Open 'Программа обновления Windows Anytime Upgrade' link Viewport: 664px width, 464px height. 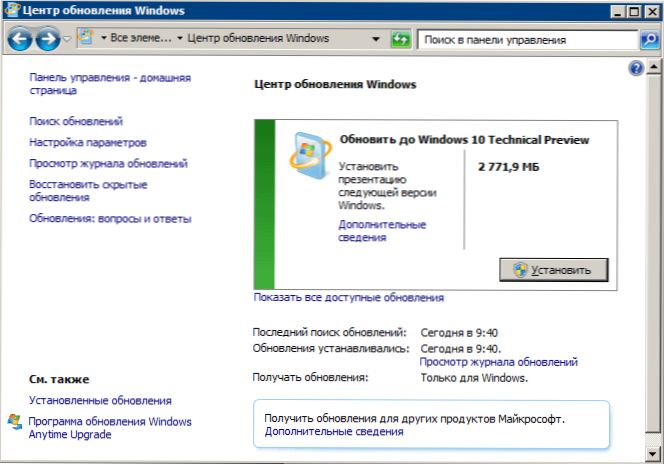click(110, 428)
